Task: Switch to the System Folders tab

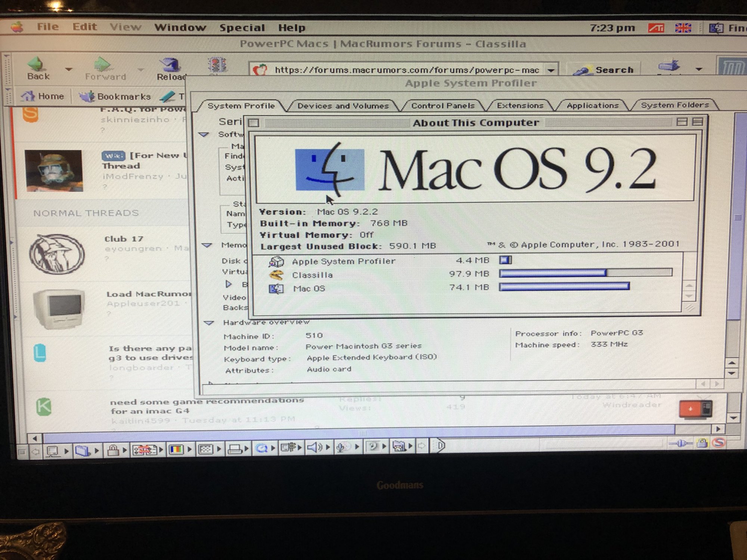Action: pyautogui.click(x=675, y=105)
